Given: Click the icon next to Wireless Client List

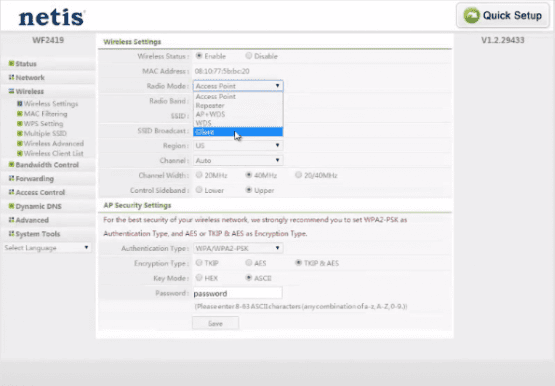Looking at the screenshot, I should pyautogui.click(x=20, y=153).
